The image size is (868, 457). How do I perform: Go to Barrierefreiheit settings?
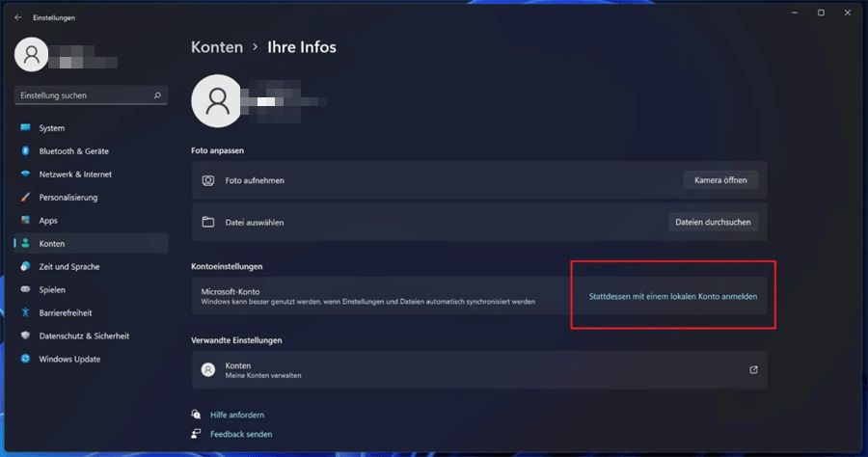pyautogui.click(x=91, y=312)
